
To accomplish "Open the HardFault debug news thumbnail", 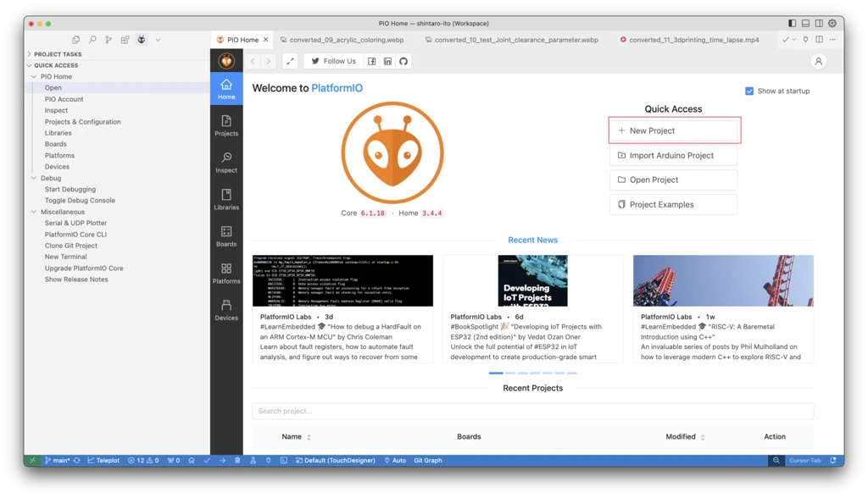I will [x=342, y=280].
